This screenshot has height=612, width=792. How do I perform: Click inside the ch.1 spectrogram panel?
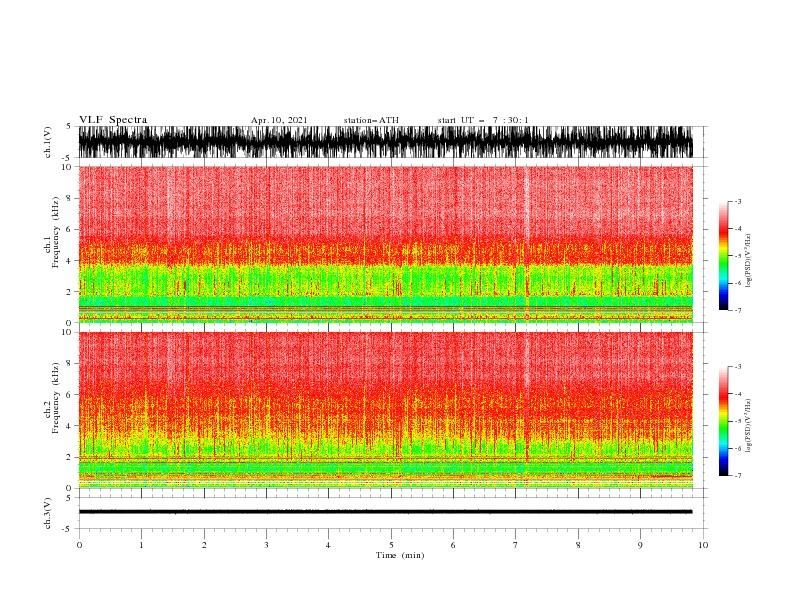pyautogui.click(x=385, y=244)
